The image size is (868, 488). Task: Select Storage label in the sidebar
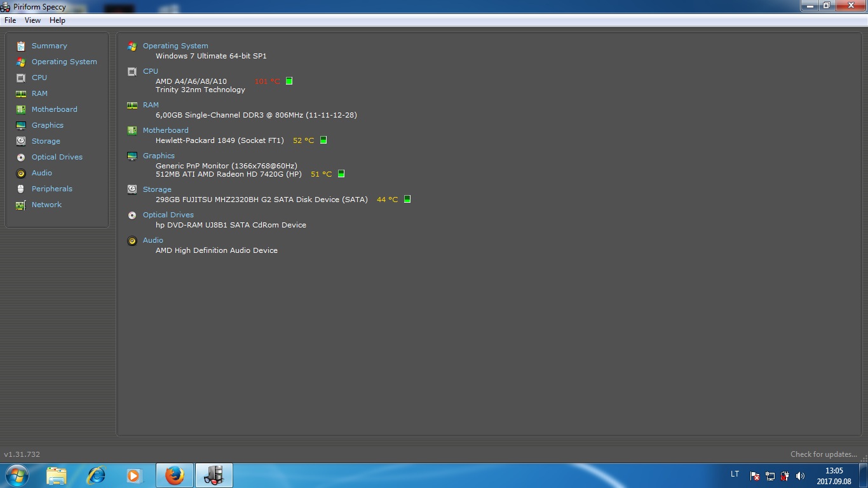point(46,141)
